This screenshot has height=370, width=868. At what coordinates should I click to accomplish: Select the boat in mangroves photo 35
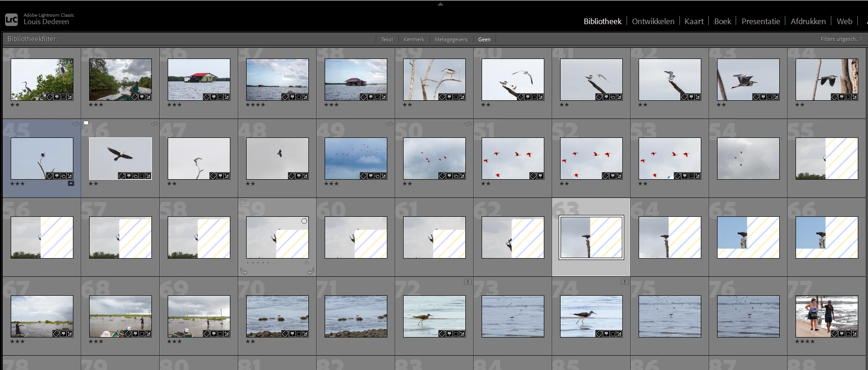pyautogui.click(x=120, y=79)
